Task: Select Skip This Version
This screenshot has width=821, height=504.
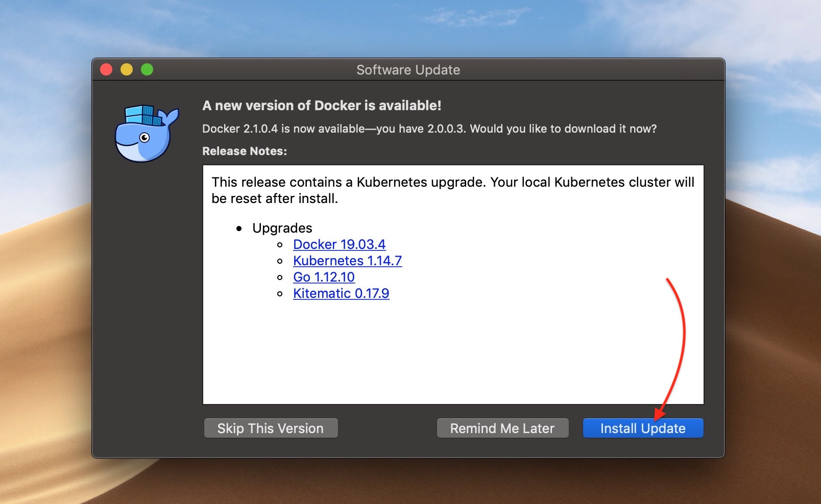Action: tap(271, 428)
